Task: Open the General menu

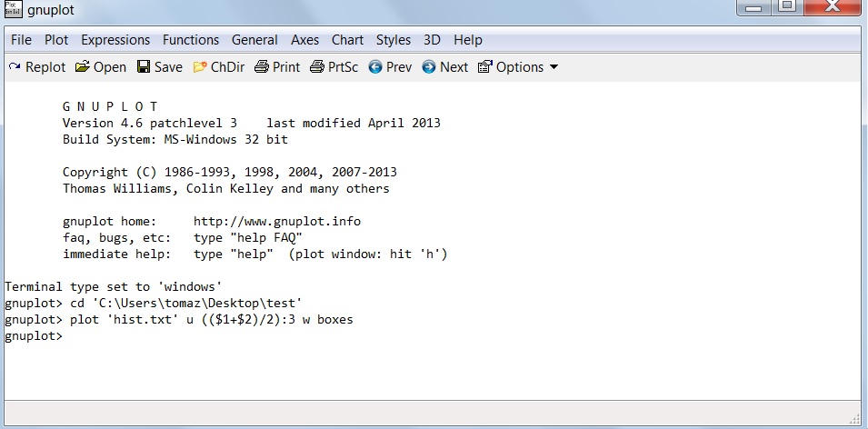Action: click(254, 40)
